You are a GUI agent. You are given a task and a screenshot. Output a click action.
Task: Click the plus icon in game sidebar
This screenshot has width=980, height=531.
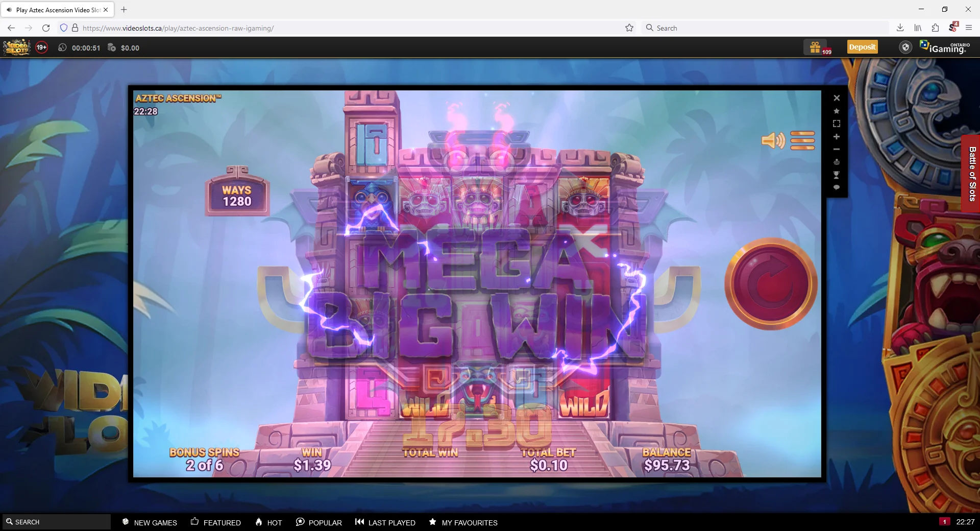click(x=837, y=136)
